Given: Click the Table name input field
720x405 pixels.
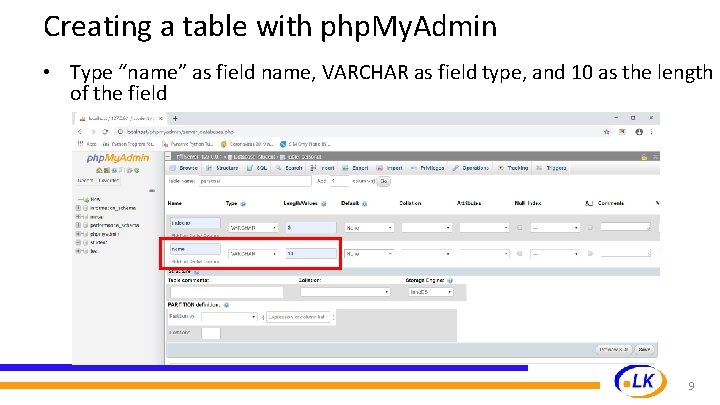Looking at the screenshot, I should click(255, 181).
